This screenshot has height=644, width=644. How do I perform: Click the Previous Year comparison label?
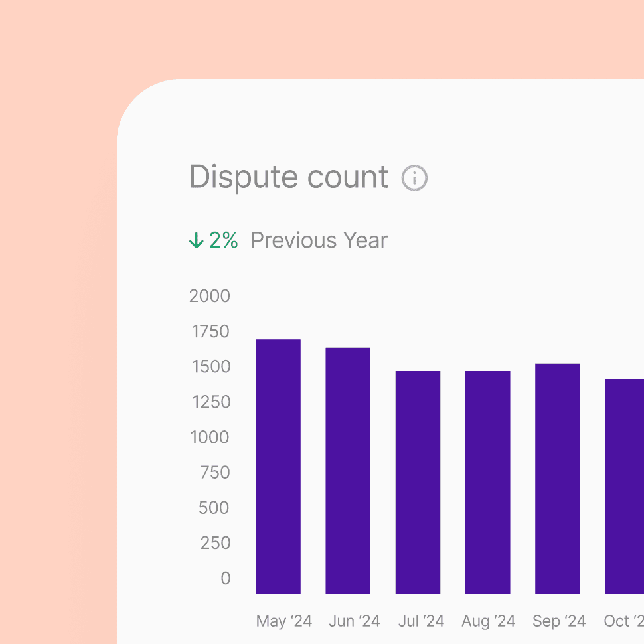click(319, 240)
